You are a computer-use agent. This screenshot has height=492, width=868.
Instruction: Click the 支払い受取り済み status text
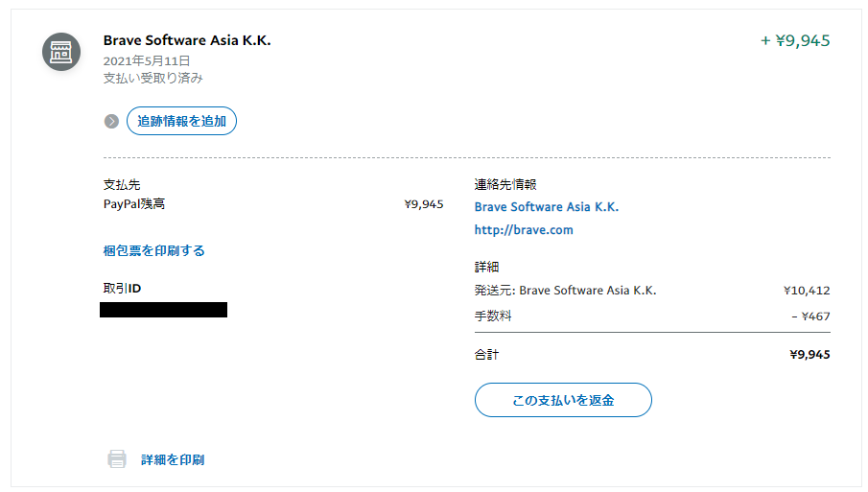pos(152,78)
